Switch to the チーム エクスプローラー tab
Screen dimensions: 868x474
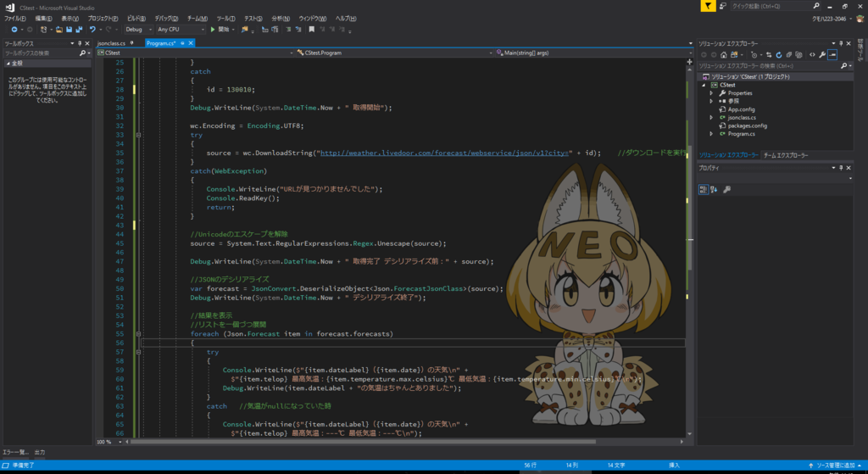point(786,156)
